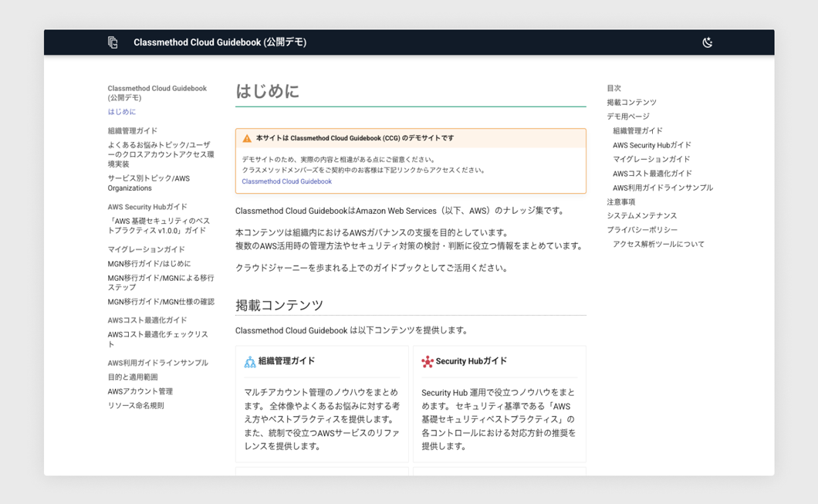818x504 pixels.
Task: Select はじめに in the left sidebar
Action: click(122, 112)
